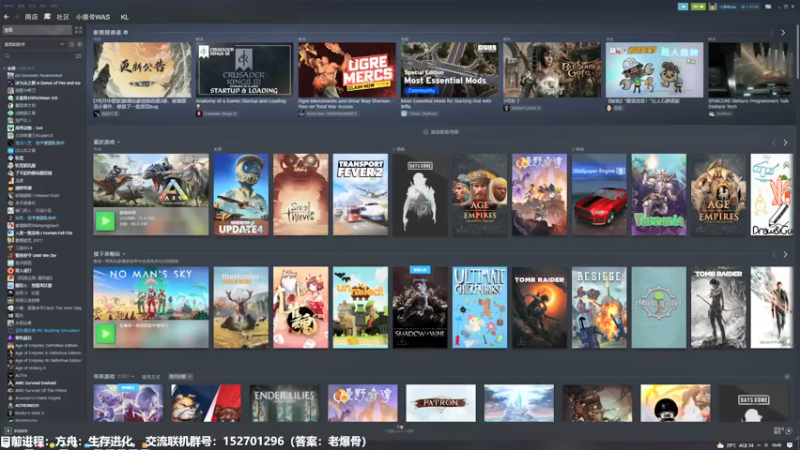Go back with the left arrow icon

(7, 17)
